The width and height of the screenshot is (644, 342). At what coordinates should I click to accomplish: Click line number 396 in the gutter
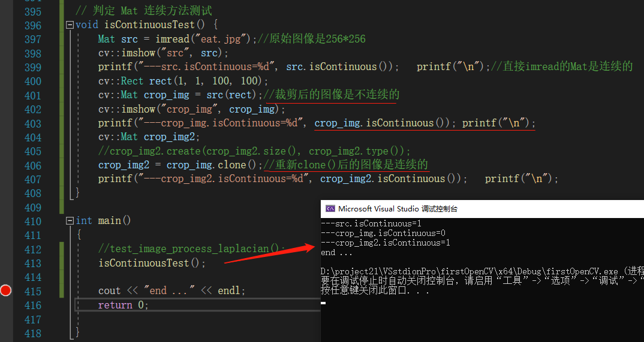click(33, 25)
